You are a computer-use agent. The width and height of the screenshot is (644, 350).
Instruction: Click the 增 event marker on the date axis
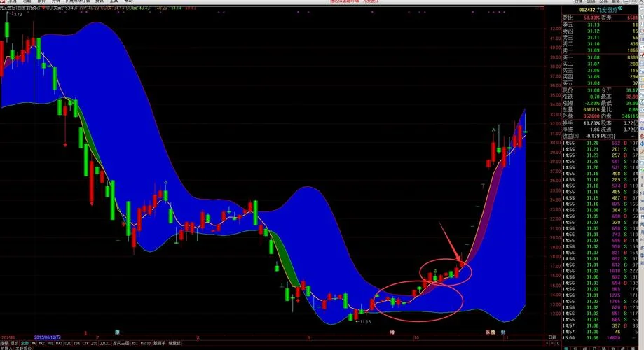coord(392,332)
